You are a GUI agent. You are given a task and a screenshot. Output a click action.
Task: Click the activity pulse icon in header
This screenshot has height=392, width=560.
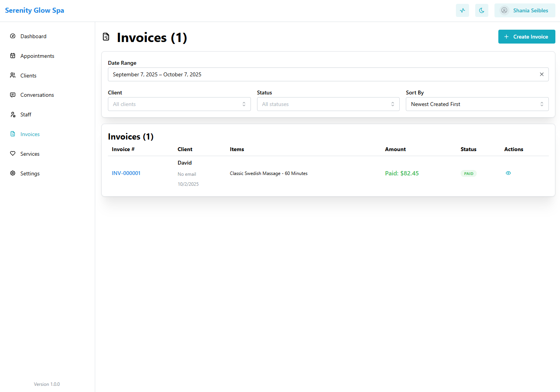[x=462, y=10]
